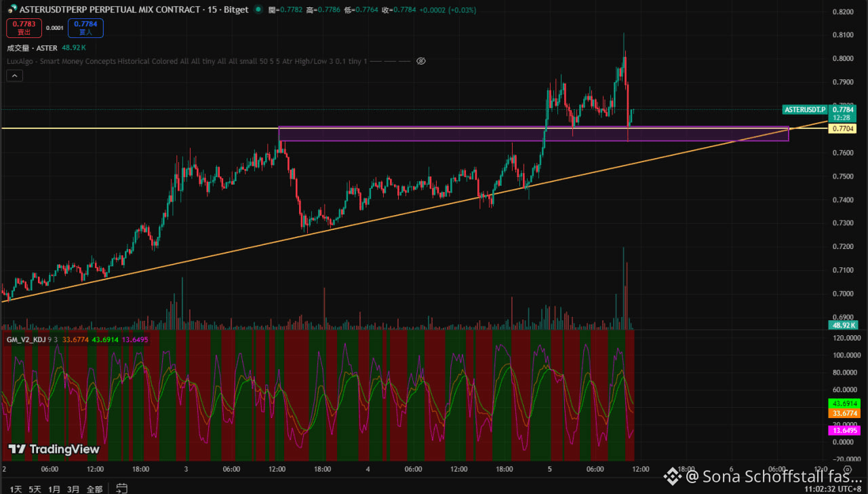Select the 1月 time range
Screen dimensions: 868x494
(54, 489)
